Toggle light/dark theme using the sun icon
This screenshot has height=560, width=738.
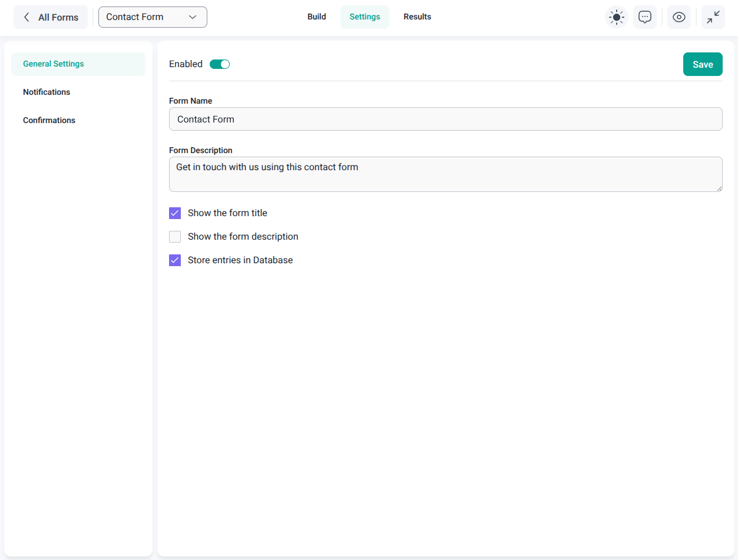tap(616, 17)
